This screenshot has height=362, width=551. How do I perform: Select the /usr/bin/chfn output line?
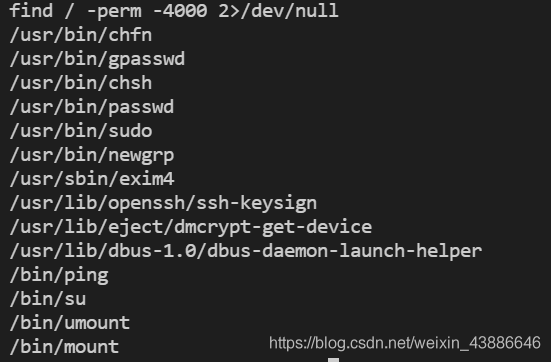(x=81, y=35)
